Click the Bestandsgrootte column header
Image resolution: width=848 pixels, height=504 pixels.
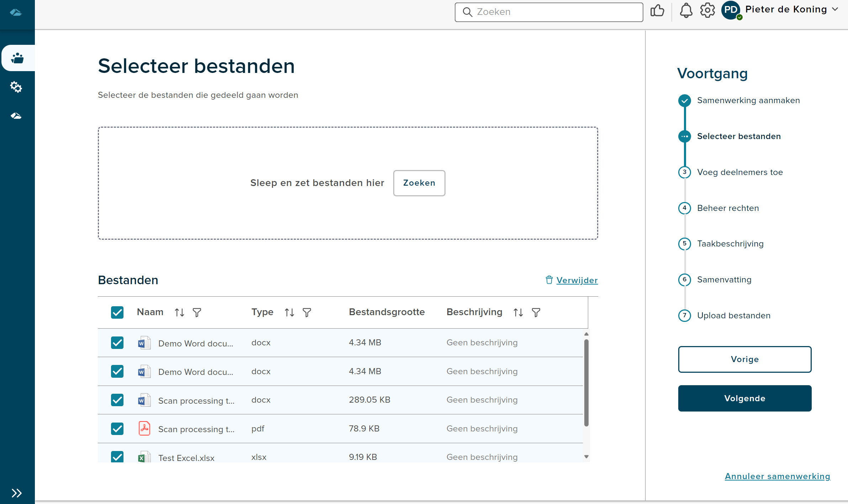coord(387,312)
